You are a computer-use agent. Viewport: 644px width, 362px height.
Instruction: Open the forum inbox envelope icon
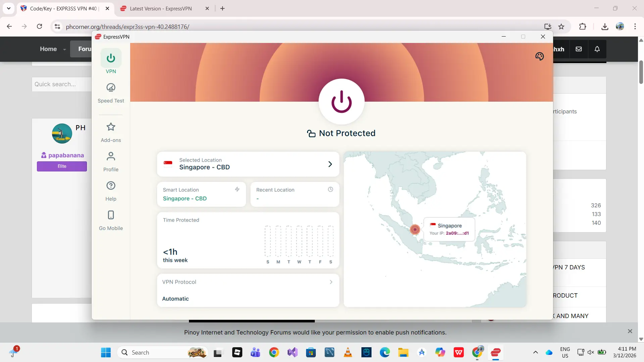(x=579, y=49)
